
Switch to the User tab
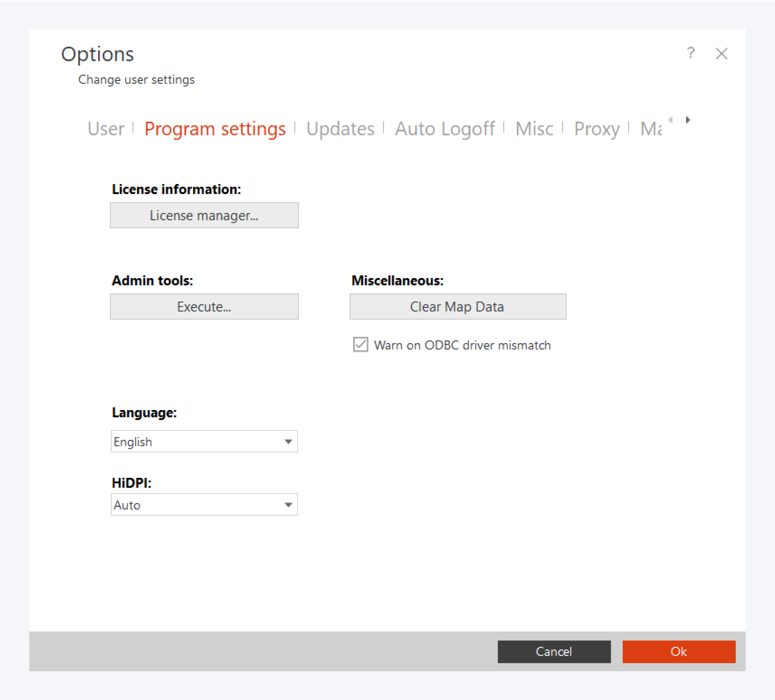pos(106,129)
